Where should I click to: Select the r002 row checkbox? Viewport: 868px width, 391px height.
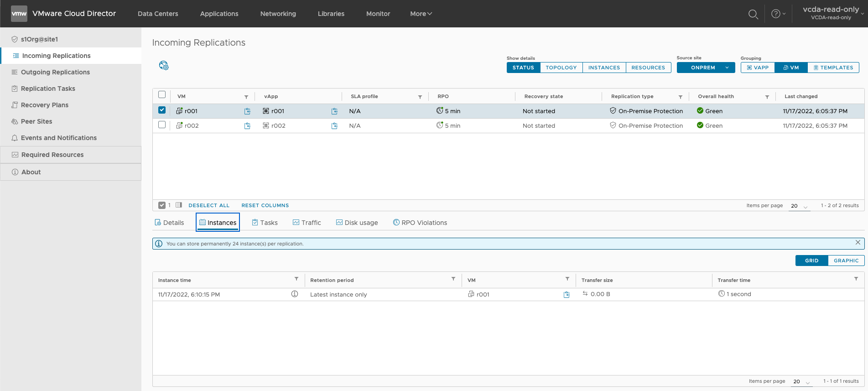pos(162,125)
